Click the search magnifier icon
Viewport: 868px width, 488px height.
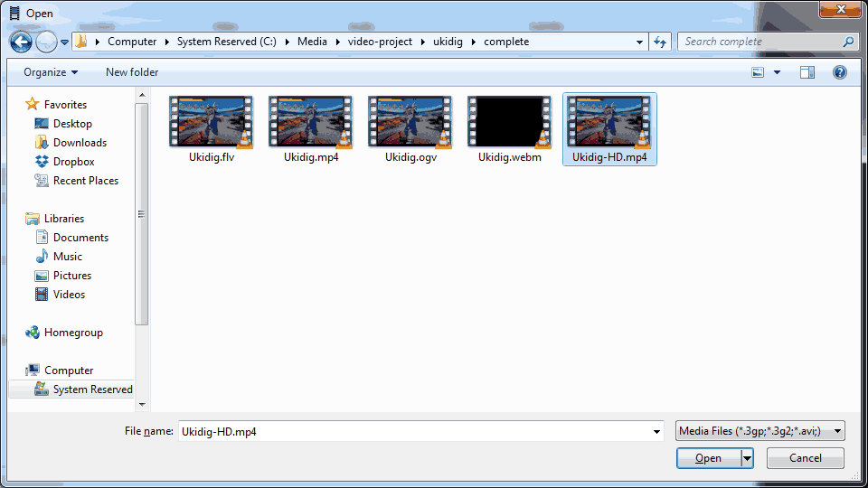click(x=848, y=42)
